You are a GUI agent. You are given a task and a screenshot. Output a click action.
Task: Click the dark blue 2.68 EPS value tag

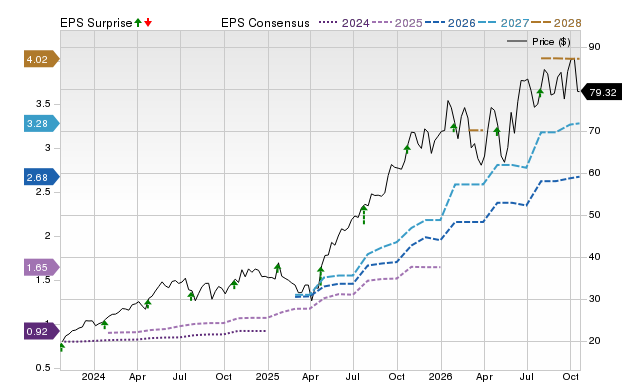(41, 177)
